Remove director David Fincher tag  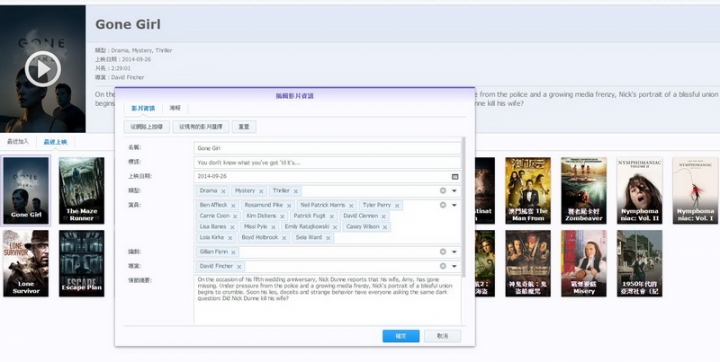pyautogui.click(x=239, y=266)
